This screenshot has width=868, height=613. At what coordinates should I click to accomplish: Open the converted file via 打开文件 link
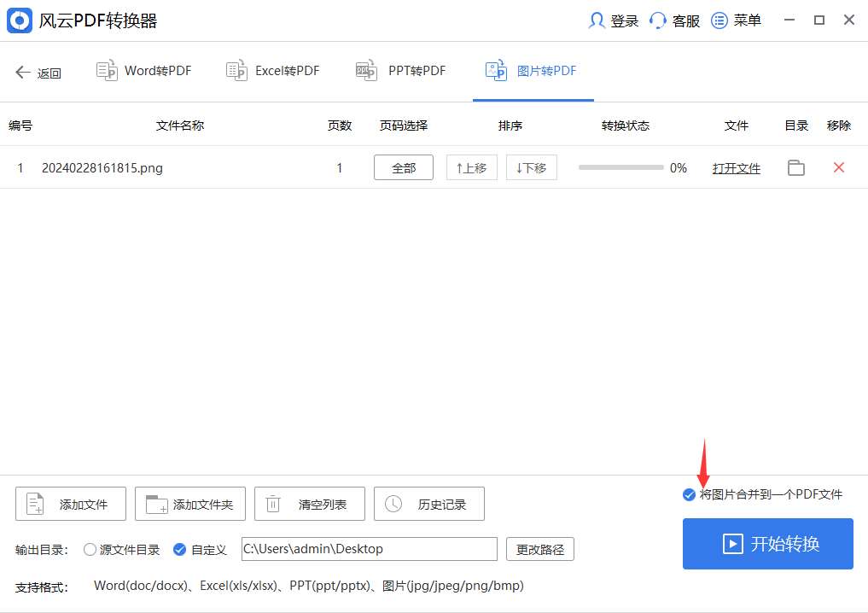pos(736,167)
